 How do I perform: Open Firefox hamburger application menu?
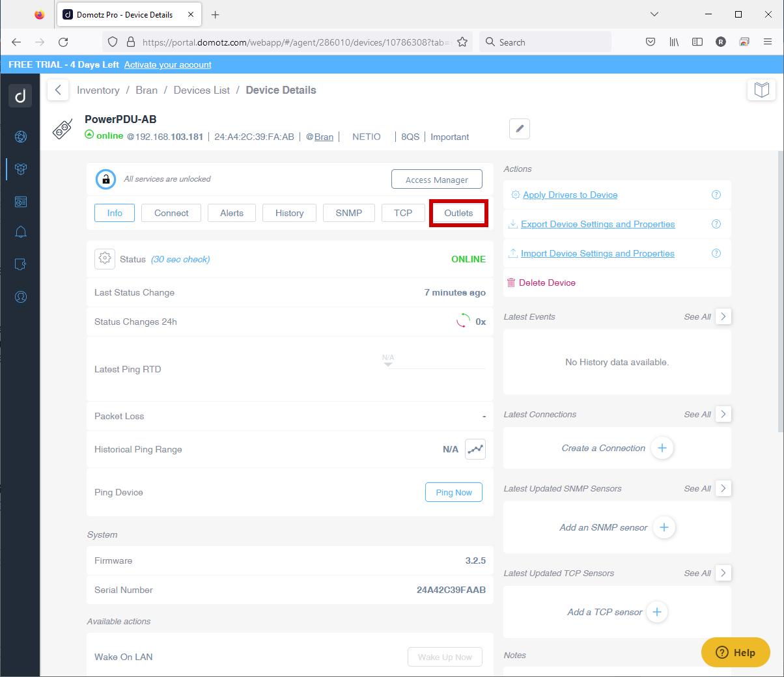768,42
